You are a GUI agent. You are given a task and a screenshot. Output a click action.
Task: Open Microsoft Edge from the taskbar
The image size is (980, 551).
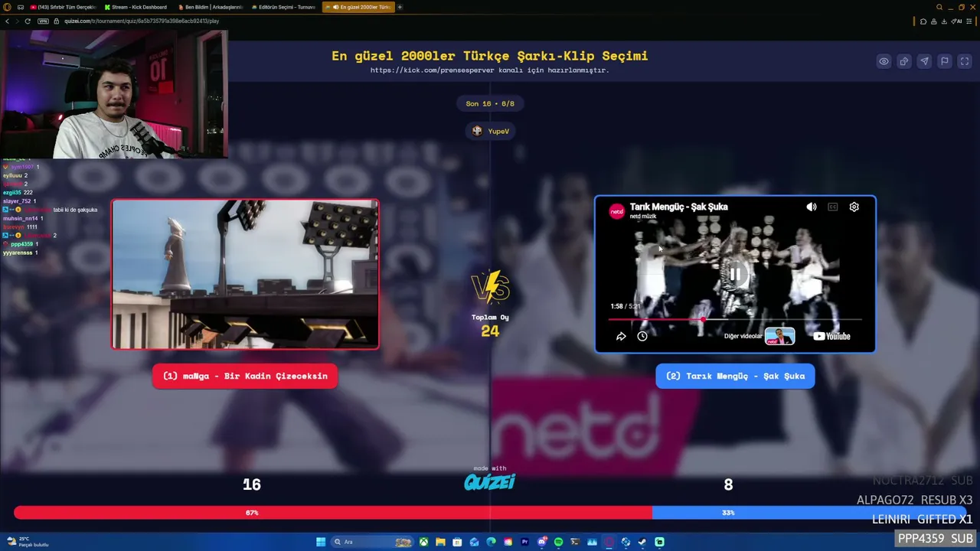[x=491, y=542]
